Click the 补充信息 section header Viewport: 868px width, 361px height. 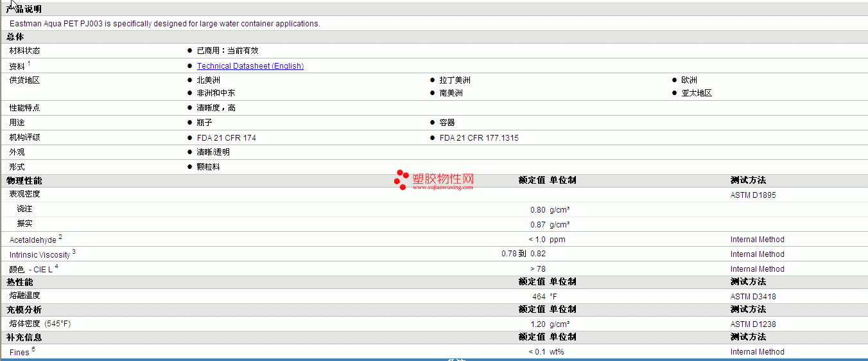24,337
